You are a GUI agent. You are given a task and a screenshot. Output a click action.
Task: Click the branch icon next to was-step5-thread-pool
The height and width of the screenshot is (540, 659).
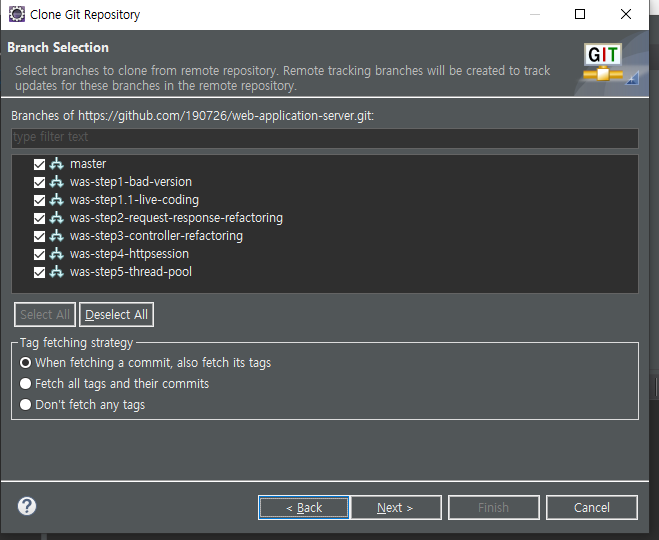57,272
